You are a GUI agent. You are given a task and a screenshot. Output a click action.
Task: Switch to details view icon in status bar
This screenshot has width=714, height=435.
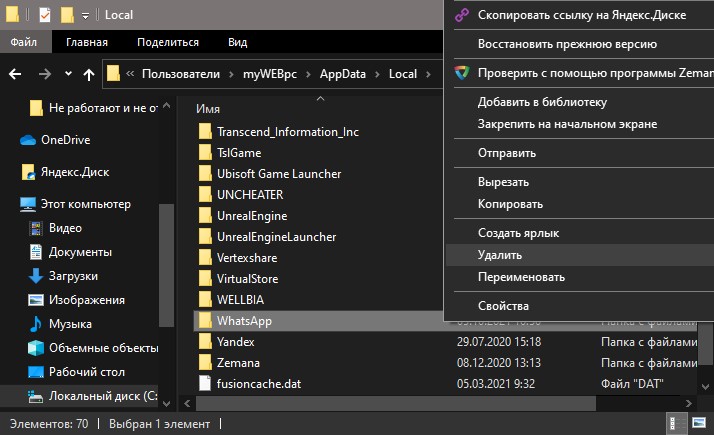(x=676, y=423)
